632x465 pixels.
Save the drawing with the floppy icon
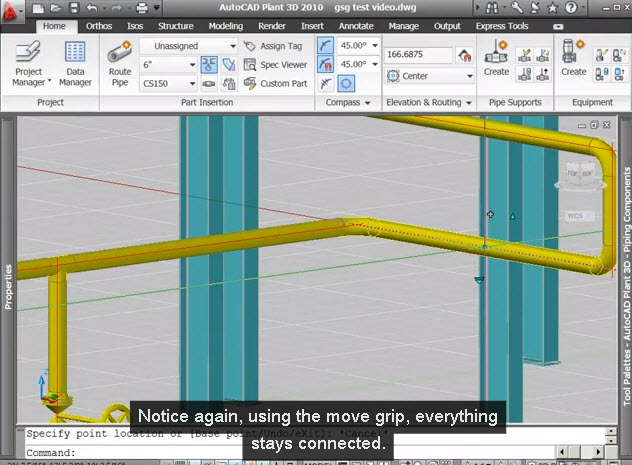[74, 8]
